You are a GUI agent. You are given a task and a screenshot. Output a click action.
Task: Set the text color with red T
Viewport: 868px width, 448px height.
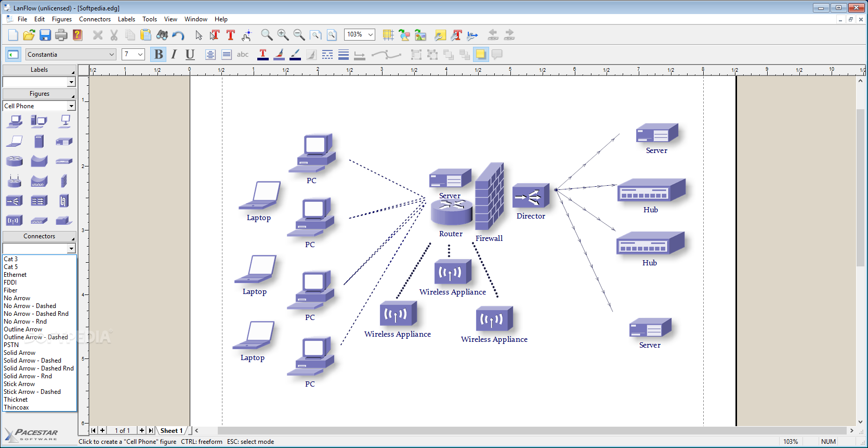point(263,54)
